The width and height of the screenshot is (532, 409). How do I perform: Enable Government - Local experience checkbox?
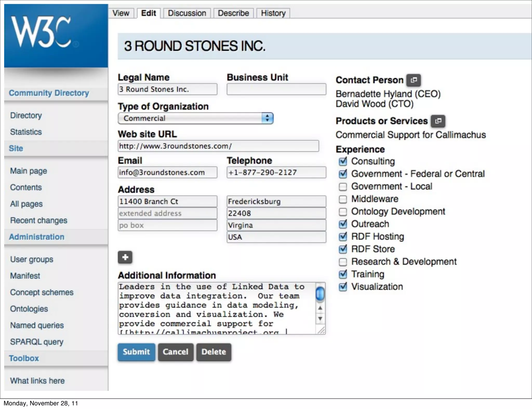(343, 187)
